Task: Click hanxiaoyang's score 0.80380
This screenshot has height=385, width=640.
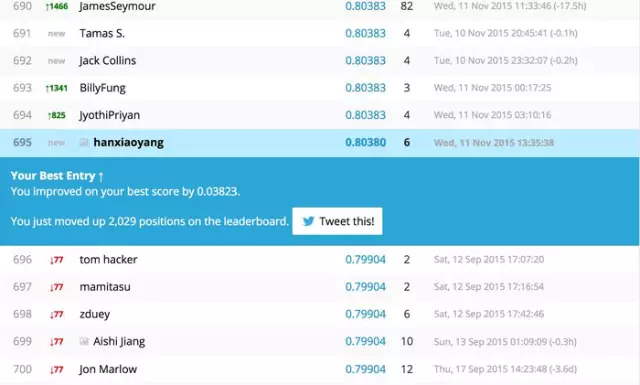Action: pos(365,142)
